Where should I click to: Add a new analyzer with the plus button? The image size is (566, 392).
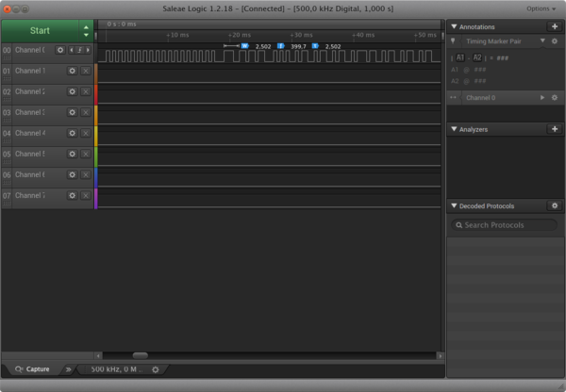click(x=555, y=129)
